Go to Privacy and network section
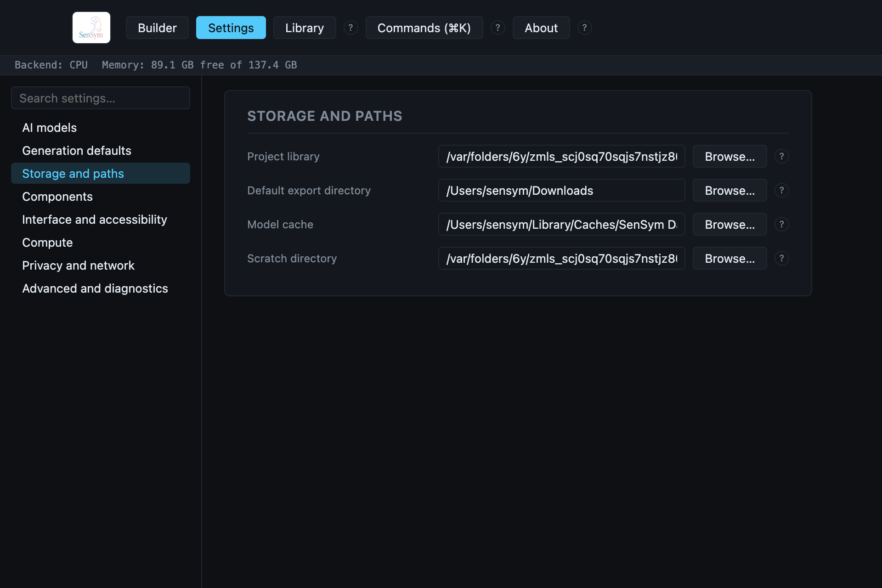 101,265
